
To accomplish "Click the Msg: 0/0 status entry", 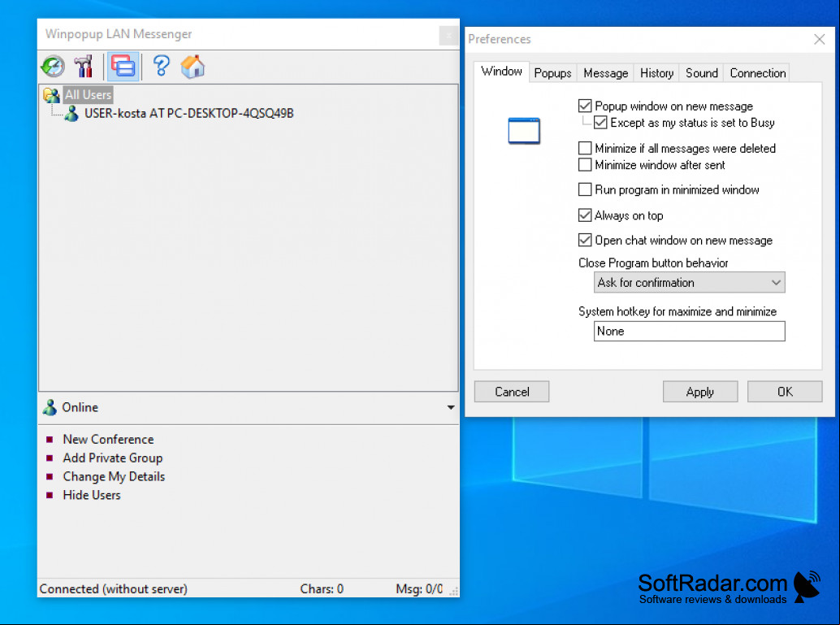I will [x=419, y=589].
